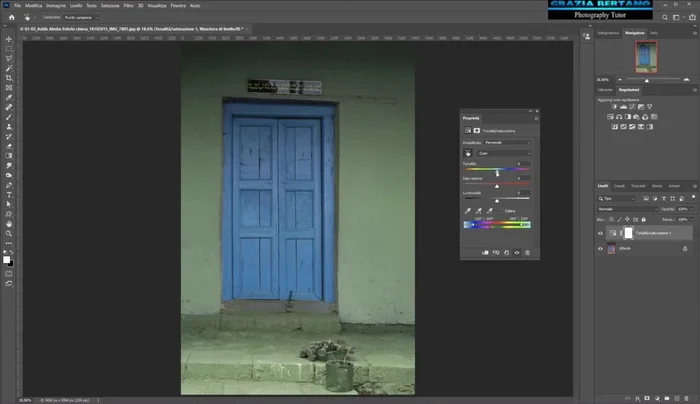Toggle pixel layer filter in Livelli

point(646,199)
